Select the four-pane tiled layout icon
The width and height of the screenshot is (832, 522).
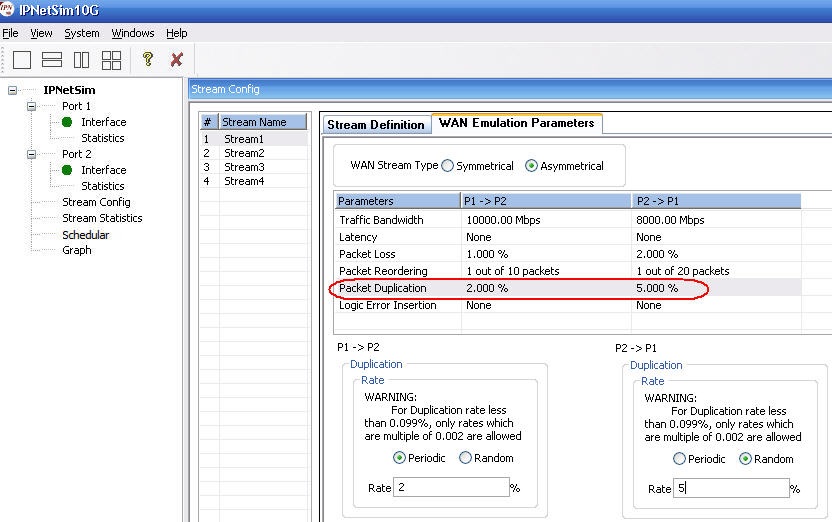coord(111,60)
